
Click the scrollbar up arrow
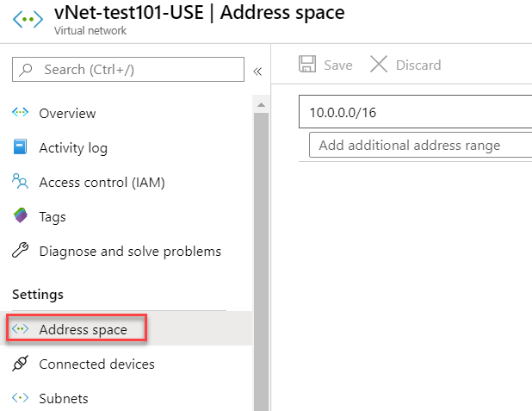(x=261, y=105)
